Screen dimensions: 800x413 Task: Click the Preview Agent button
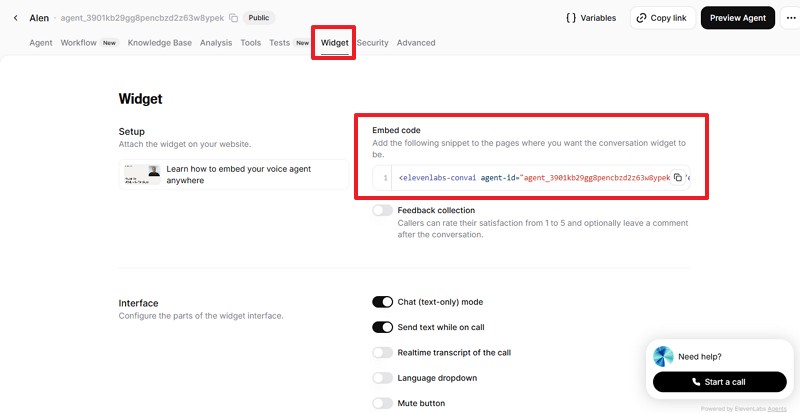[738, 18]
